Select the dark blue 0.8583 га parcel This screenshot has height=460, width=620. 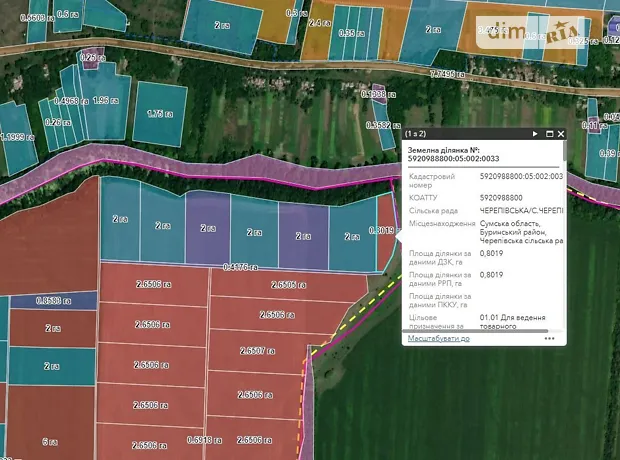(x=52, y=300)
